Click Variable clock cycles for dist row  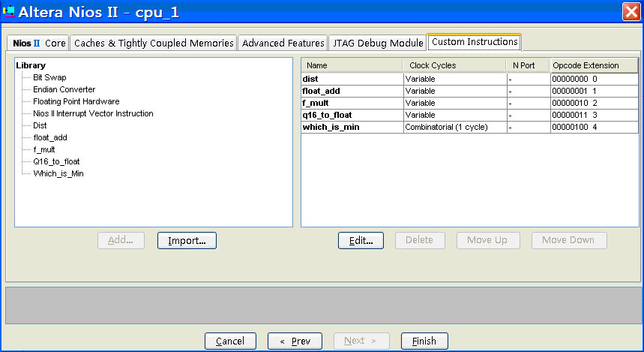[x=455, y=79]
